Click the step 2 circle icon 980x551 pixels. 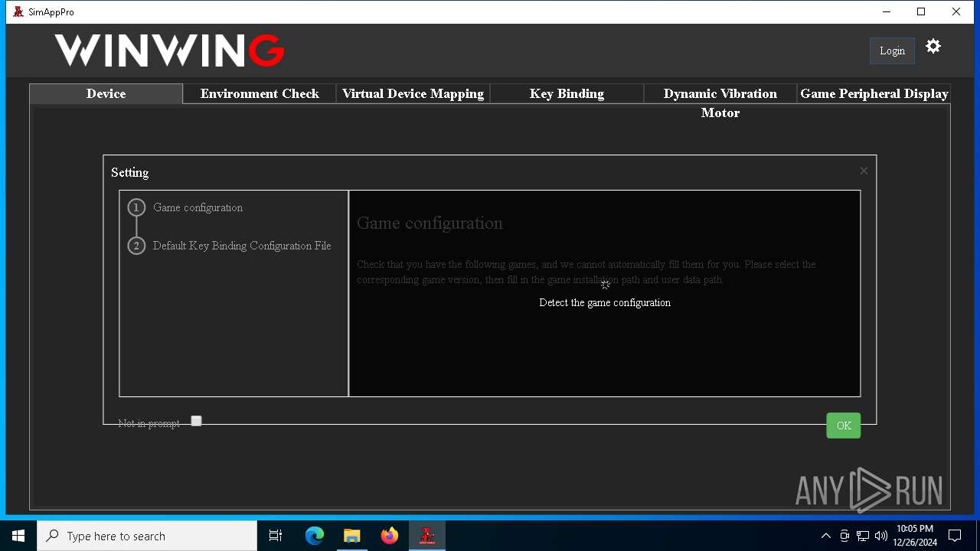[136, 246]
